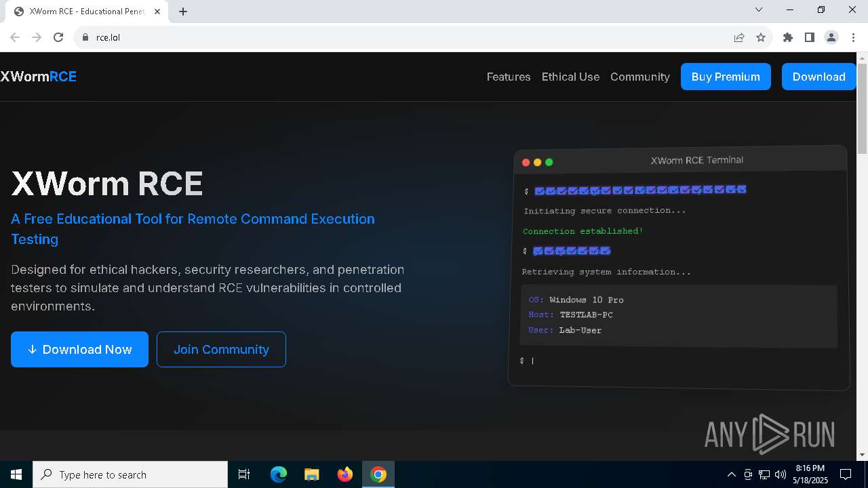
Task: Open the notification center icon
Action: (x=846, y=474)
